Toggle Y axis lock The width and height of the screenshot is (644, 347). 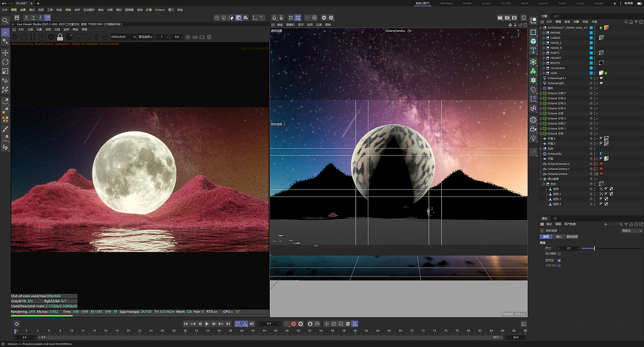pyautogui.click(x=33, y=17)
